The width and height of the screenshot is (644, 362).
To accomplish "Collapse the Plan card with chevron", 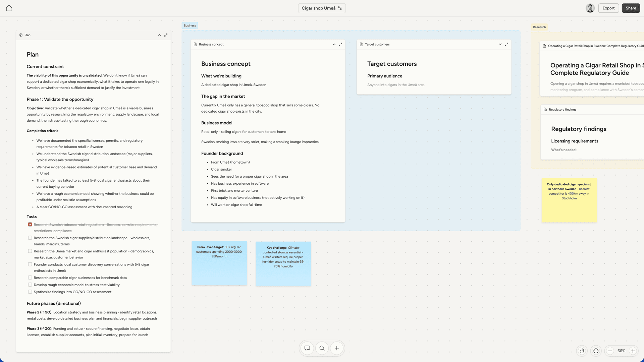I will [x=160, y=35].
